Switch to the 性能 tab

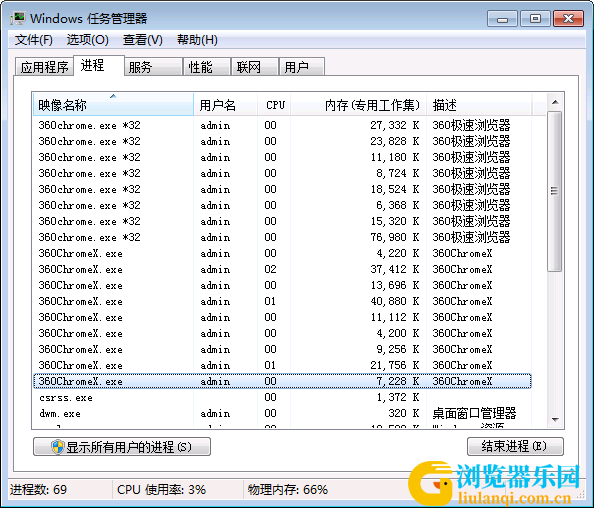(206, 67)
